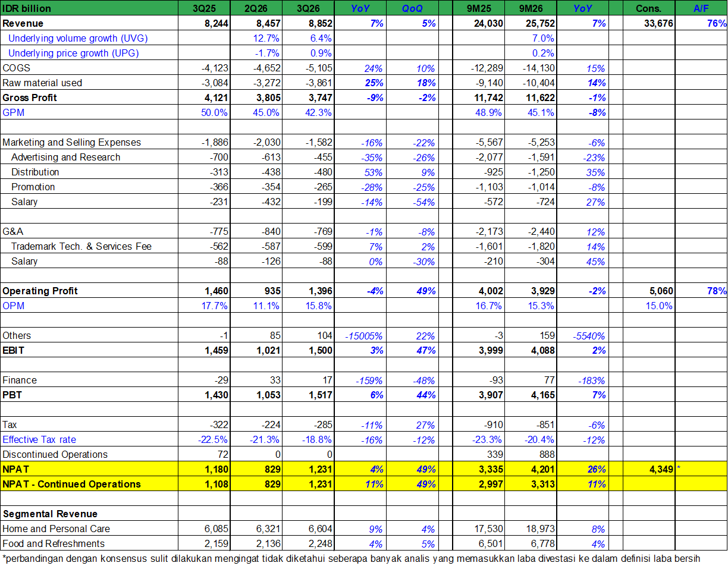Select Operating Profit A/F value 78%
This screenshot has height=566, width=728.
[x=717, y=291]
